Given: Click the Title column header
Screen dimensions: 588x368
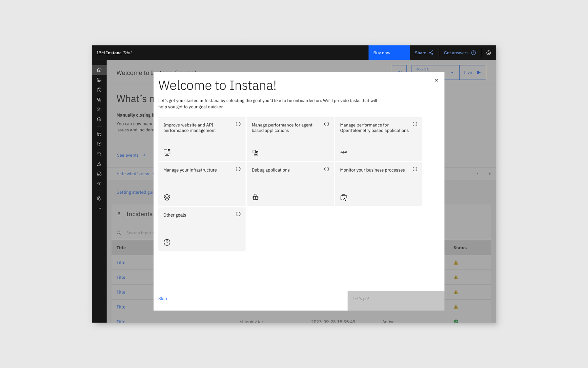Looking at the screenshot, I should point(121,248).
